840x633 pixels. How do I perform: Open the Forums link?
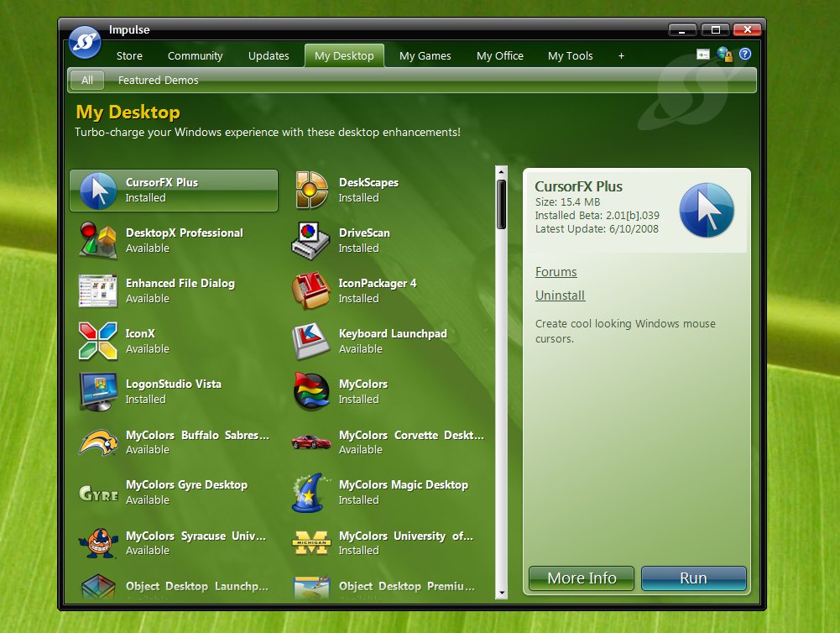(x=556, y=272)
